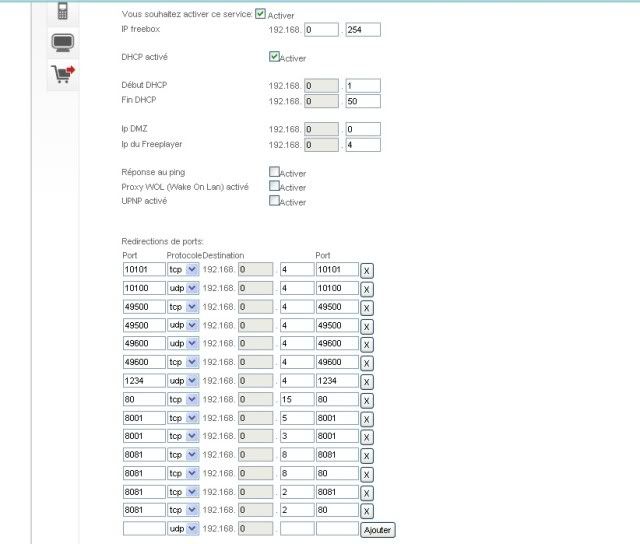Open protocol dropdown in the empty new row
Image resolution: width=640 pixels, height=544 pixels.
point(184,529)
